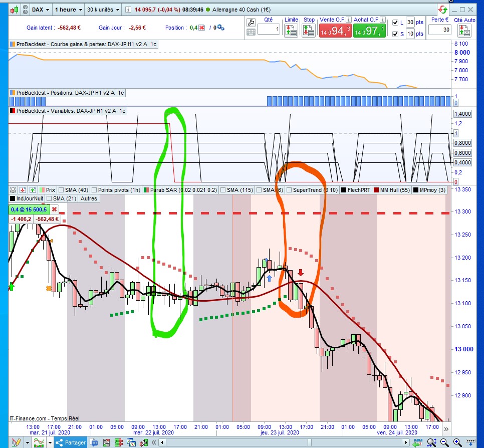
Task: Open the Achat O.F. info icon
Action: coord(382,20)
